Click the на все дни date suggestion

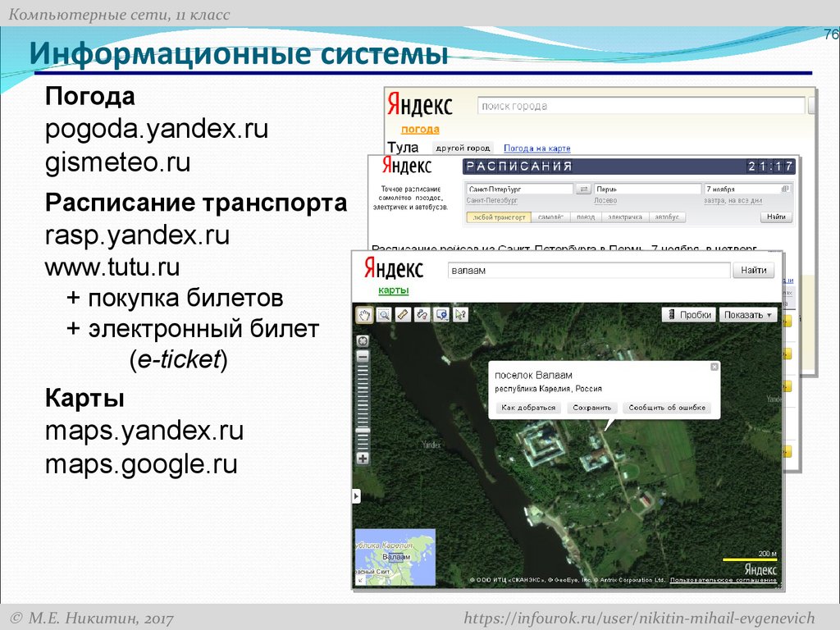[746, 200]
